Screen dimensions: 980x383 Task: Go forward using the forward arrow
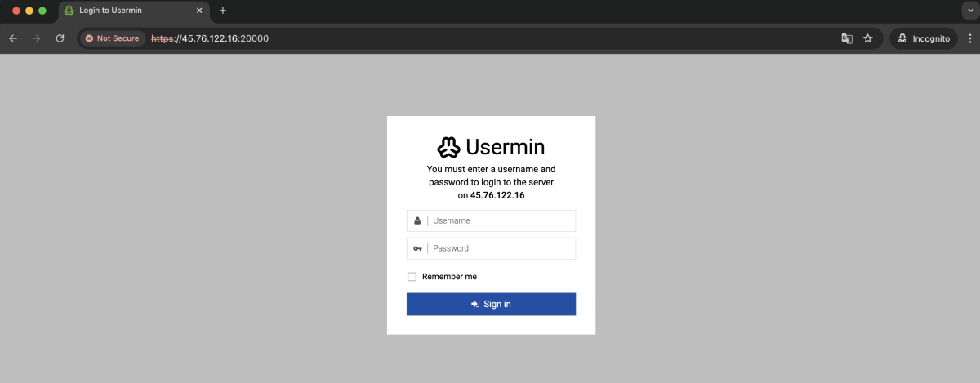(36, 38)
